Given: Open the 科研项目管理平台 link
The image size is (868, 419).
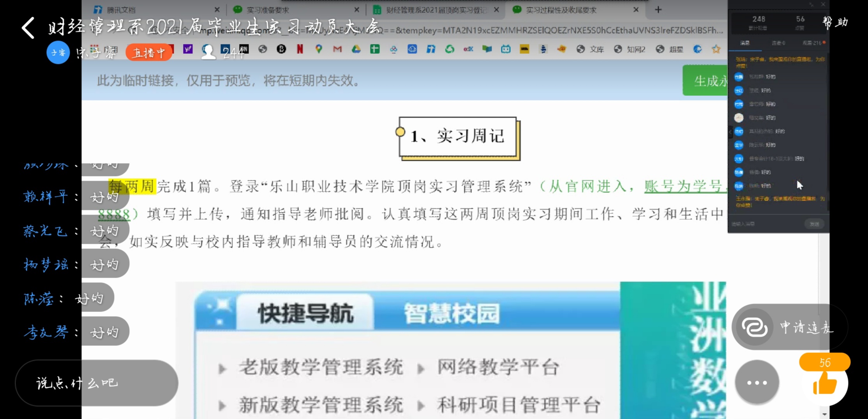Looking at the screenshot, I should (x=518, y=405).
